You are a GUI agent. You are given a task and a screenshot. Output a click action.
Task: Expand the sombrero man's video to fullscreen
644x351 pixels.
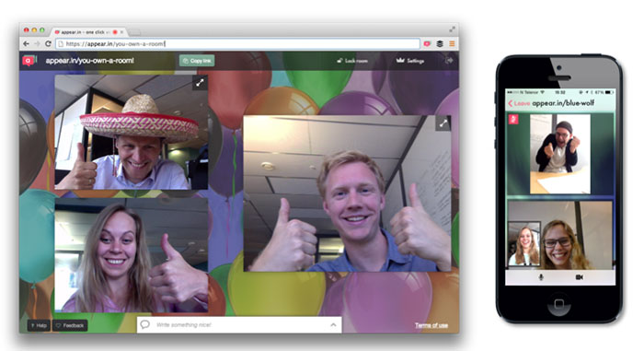click(200, 83)
